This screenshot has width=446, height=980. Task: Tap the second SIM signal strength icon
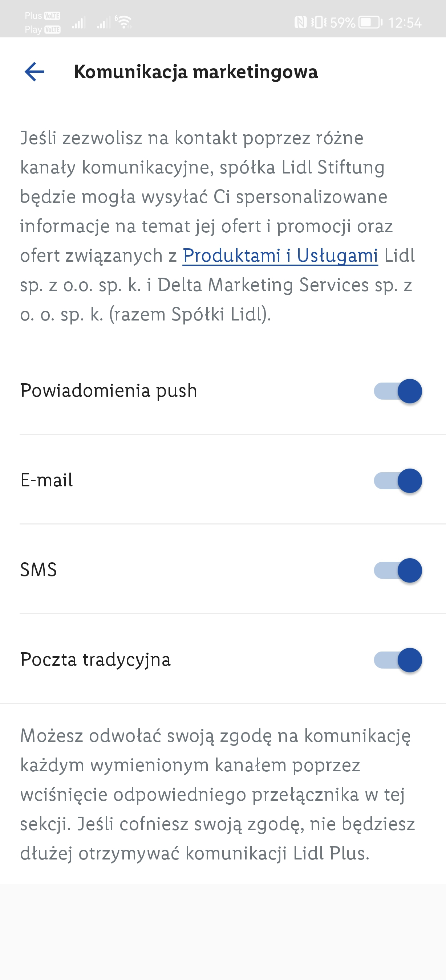tap(103, 24)
